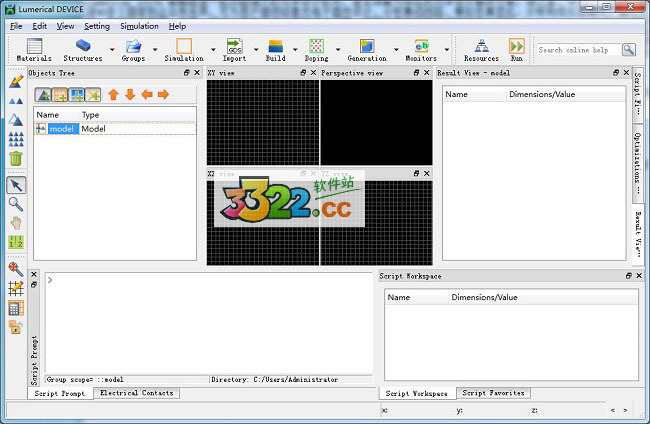
Task: Click the GDS Import icon
Action: [234, 50]
